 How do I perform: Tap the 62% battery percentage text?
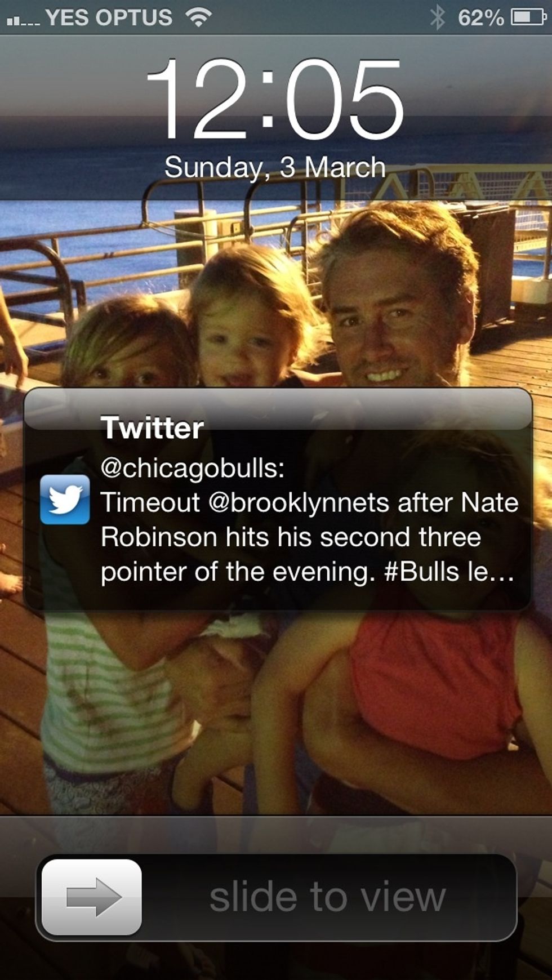pos(480,17)
